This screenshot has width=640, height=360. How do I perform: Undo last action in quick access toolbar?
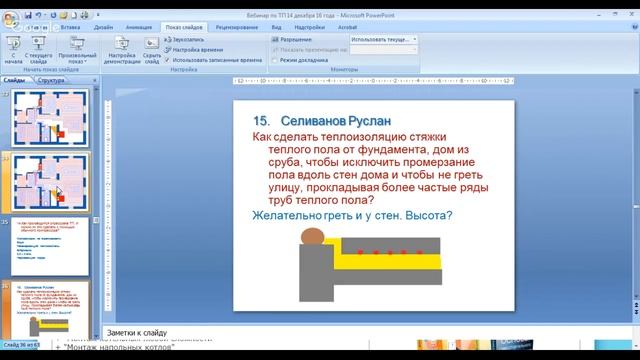pyautogui.click(x=38, y=16)
